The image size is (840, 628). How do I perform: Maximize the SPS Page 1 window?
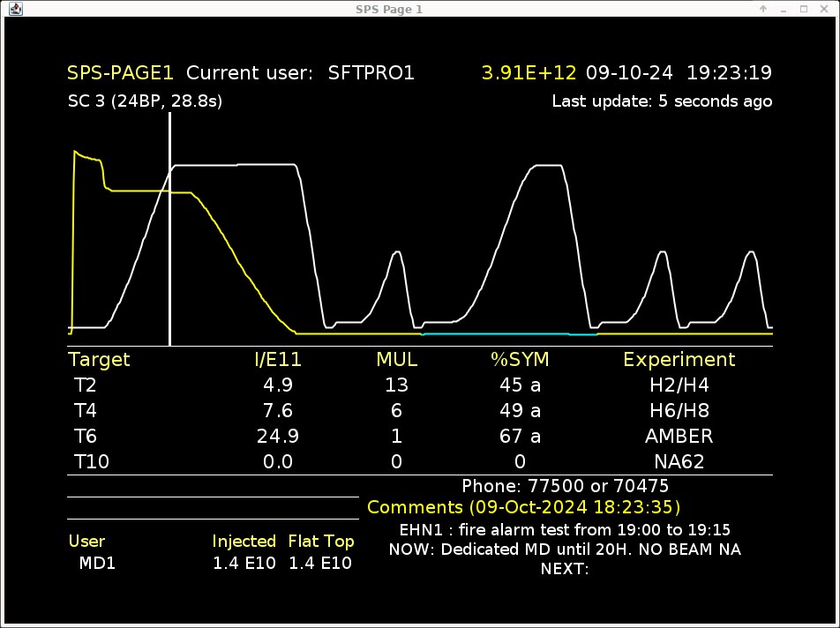pyautogui.click(x=804, y=9)
